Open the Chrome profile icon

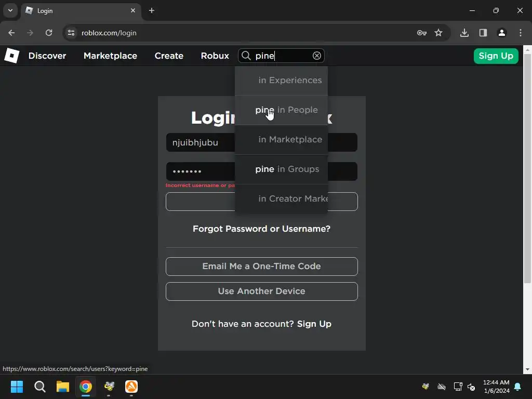click(502, 33)
